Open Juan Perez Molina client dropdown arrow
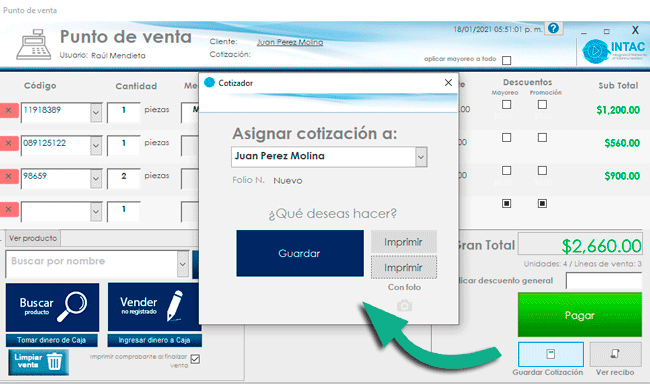650x384 pixels. 421,157
